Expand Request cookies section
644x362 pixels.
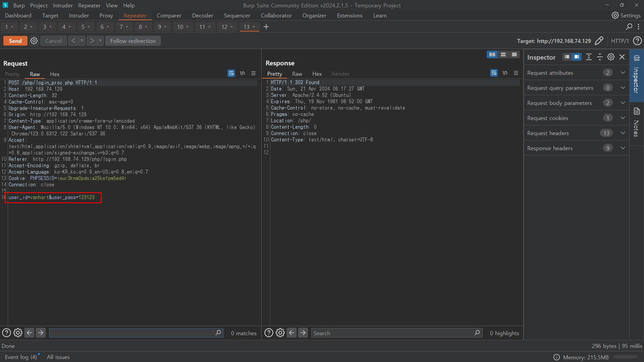576,118
